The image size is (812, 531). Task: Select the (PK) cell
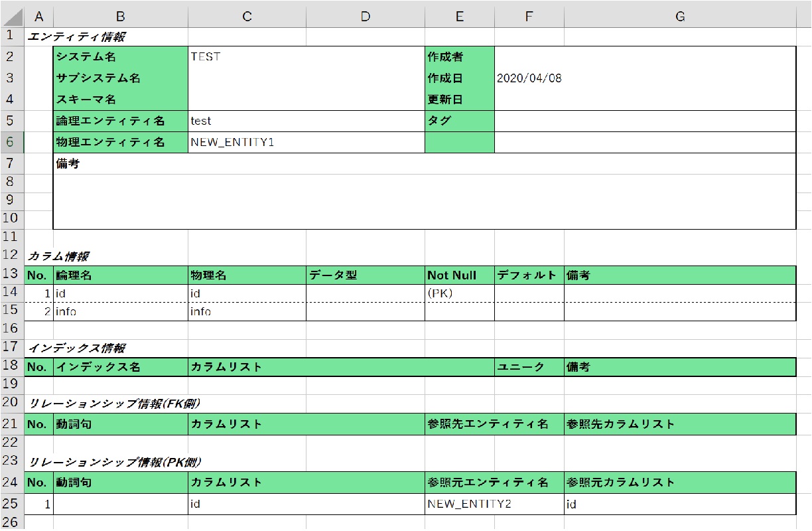[459, 293]
